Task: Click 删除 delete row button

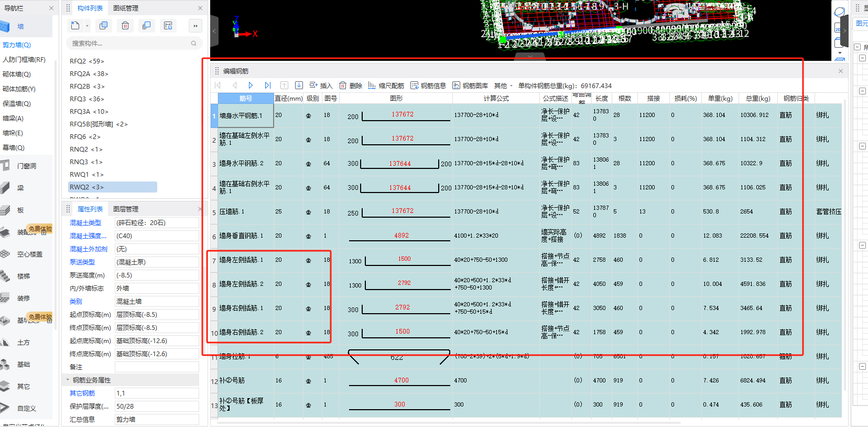Action: coord(351,86)
